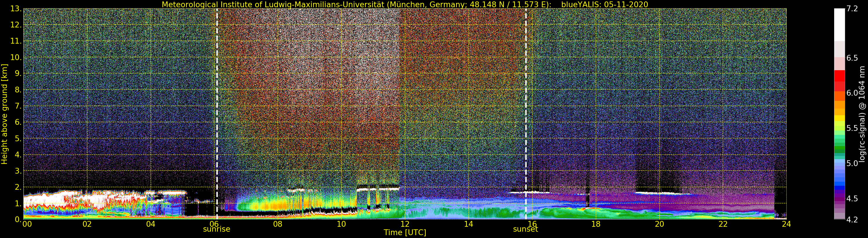868x238 pixels.
Task: Click the colorbar tick value "4.5"
Action: [x=852, y=199]
